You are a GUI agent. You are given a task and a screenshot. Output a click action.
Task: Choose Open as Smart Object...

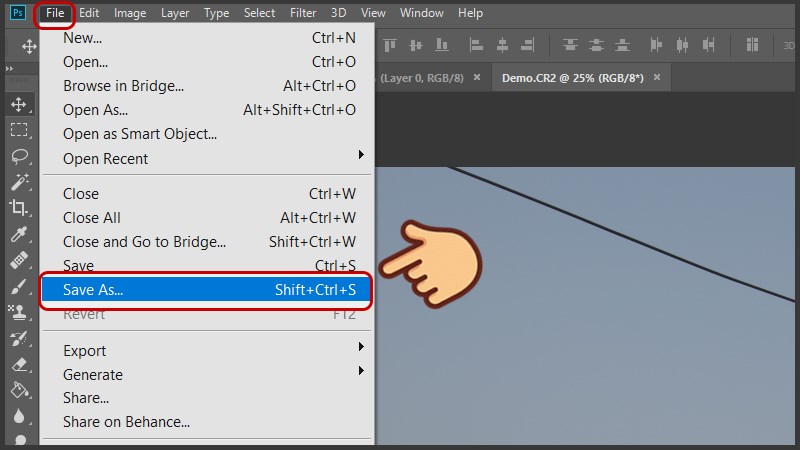[x=208, y=134]
